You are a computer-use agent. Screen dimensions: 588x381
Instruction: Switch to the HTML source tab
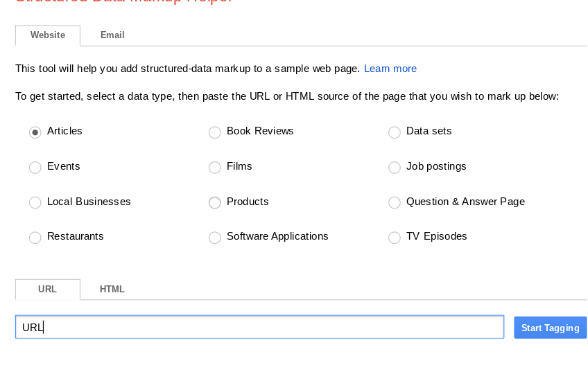click(x=112, y=290)
